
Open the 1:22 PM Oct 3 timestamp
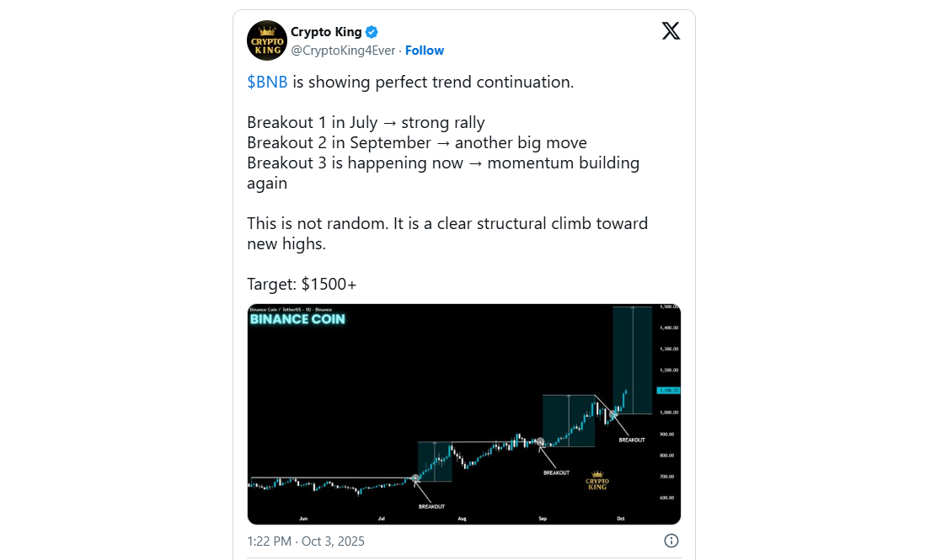coord(306,541)
